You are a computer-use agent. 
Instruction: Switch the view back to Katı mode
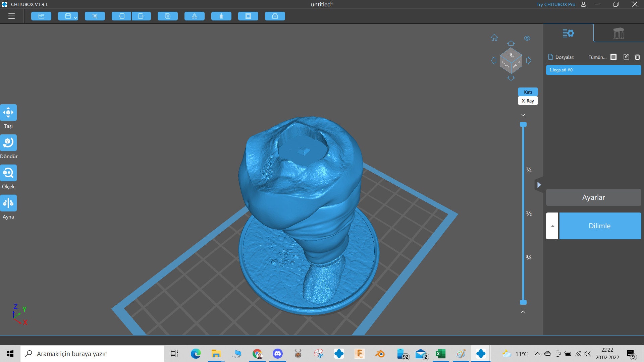528,92
